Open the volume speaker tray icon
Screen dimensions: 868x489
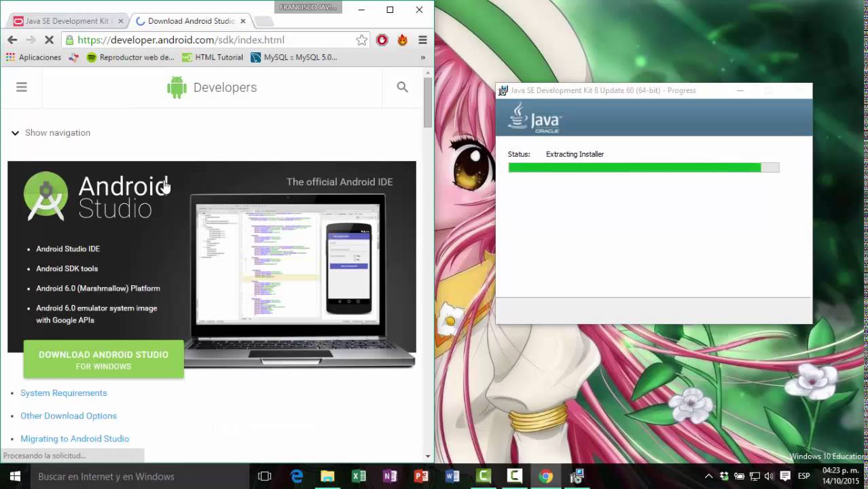click(769, 476)
